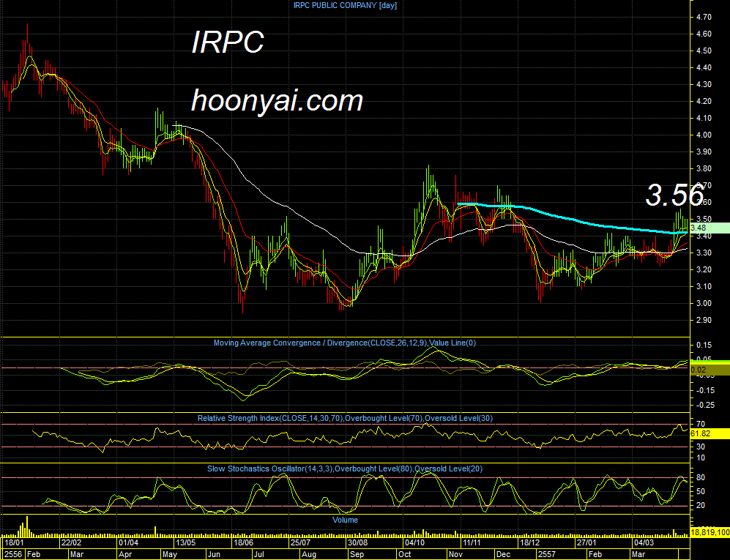Click the 0.15 MACD axis label
This screenshot has height=560, width=730.
[704, 345]
